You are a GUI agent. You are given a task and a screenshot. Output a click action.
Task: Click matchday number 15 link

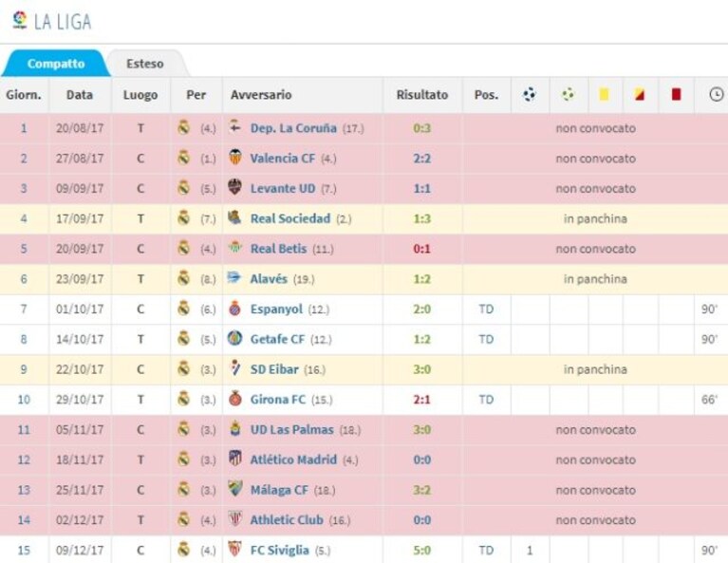click(24, 551)
